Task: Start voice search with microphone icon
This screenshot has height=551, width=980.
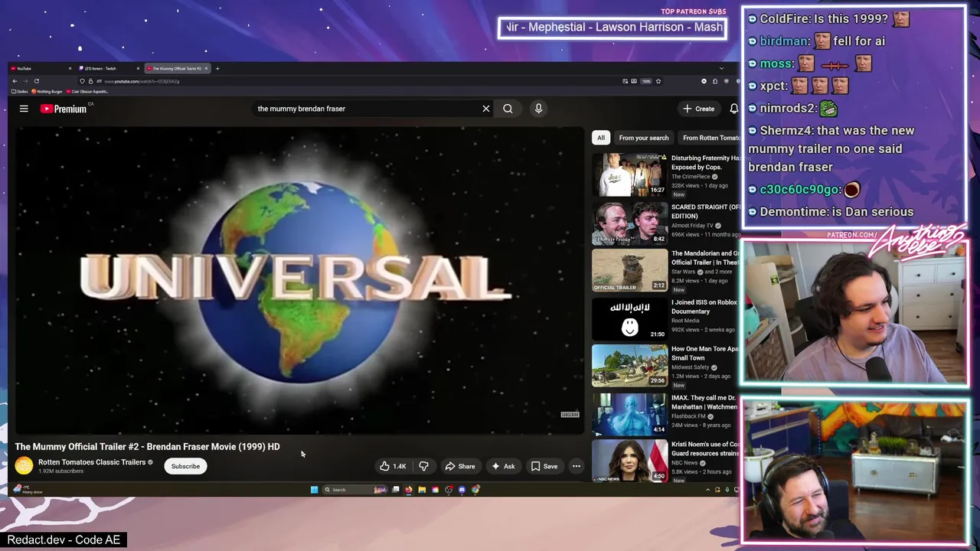Action: (538, 109)
